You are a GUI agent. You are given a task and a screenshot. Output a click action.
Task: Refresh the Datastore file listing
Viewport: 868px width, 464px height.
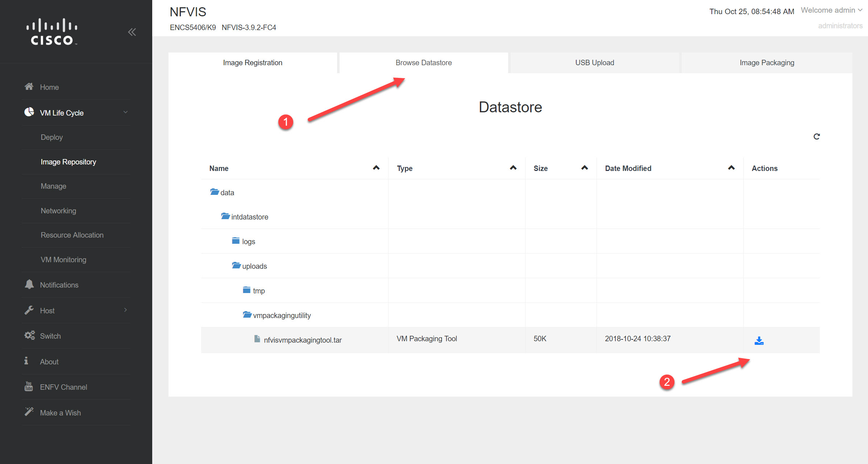[x=817, y=137]
